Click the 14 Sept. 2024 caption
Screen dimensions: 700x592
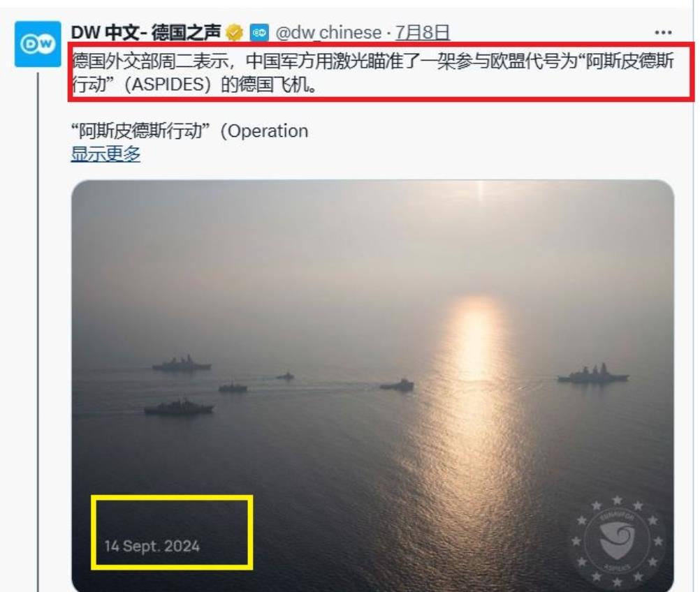(152, 546)
